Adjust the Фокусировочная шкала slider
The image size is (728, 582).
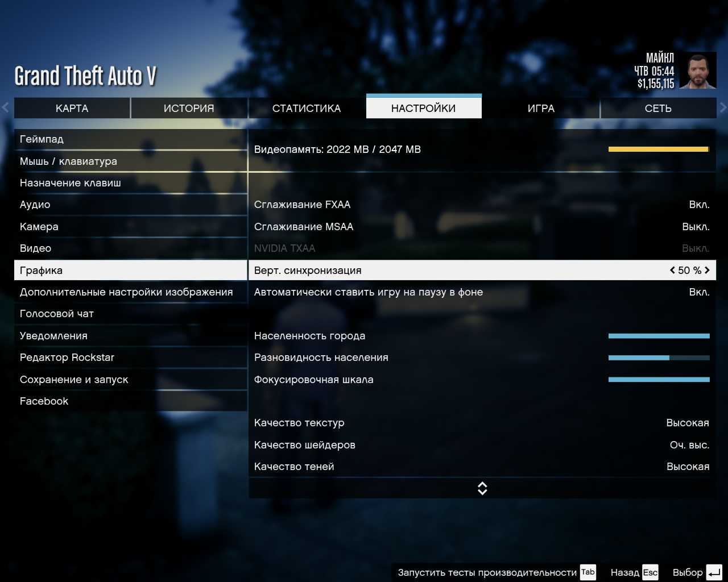659,380
